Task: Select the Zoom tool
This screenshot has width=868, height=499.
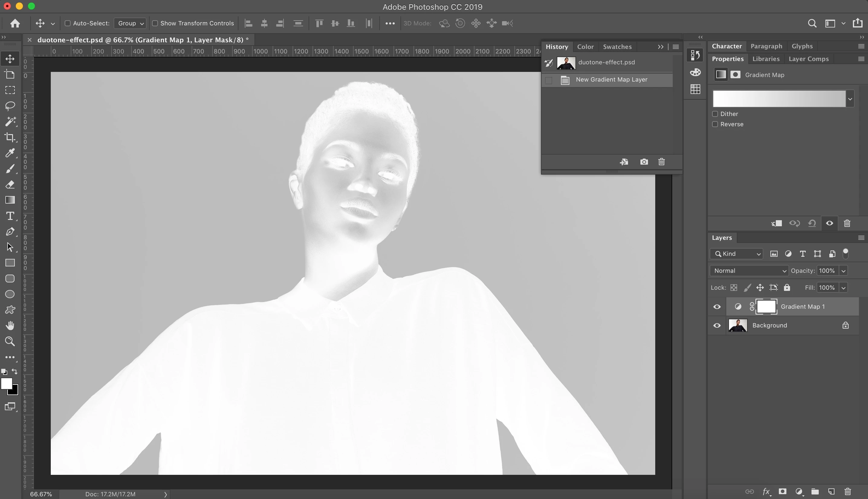Action: pos(10,341)
